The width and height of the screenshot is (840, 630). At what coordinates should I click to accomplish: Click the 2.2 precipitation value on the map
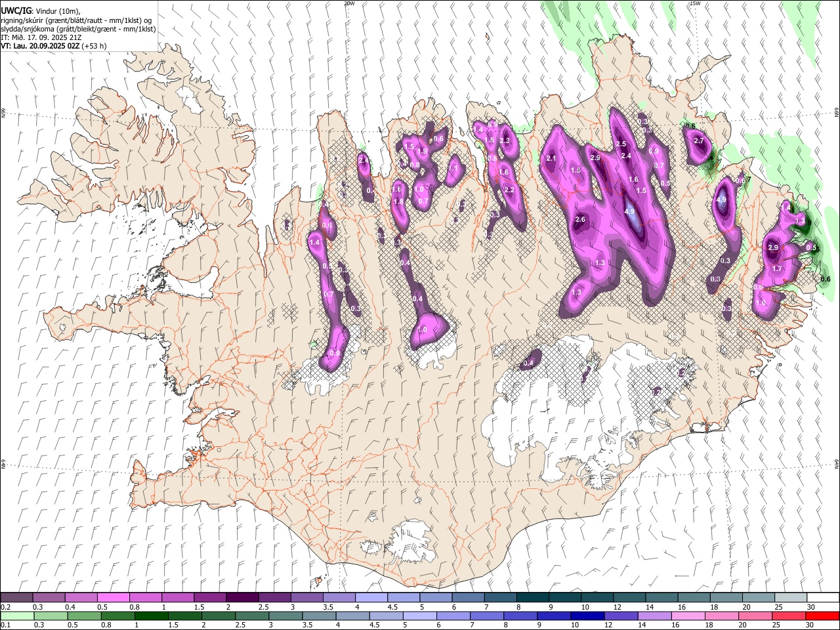coord(509,190)
